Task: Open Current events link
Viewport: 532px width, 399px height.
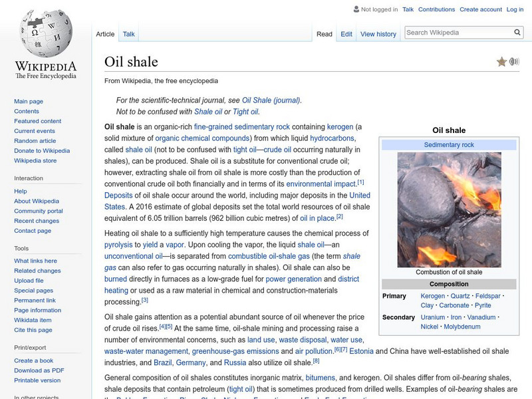Action: tap(35, 130)
